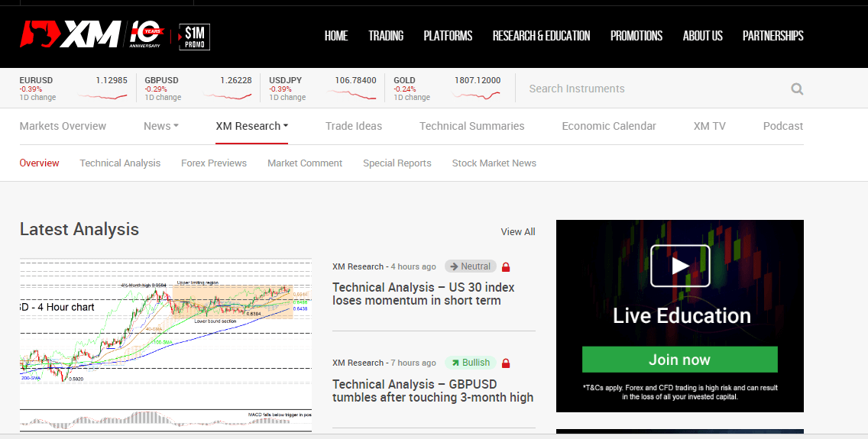Open the XM TV tab
Image resolution: width=868 pixels, height=439 pixels.
709,126
